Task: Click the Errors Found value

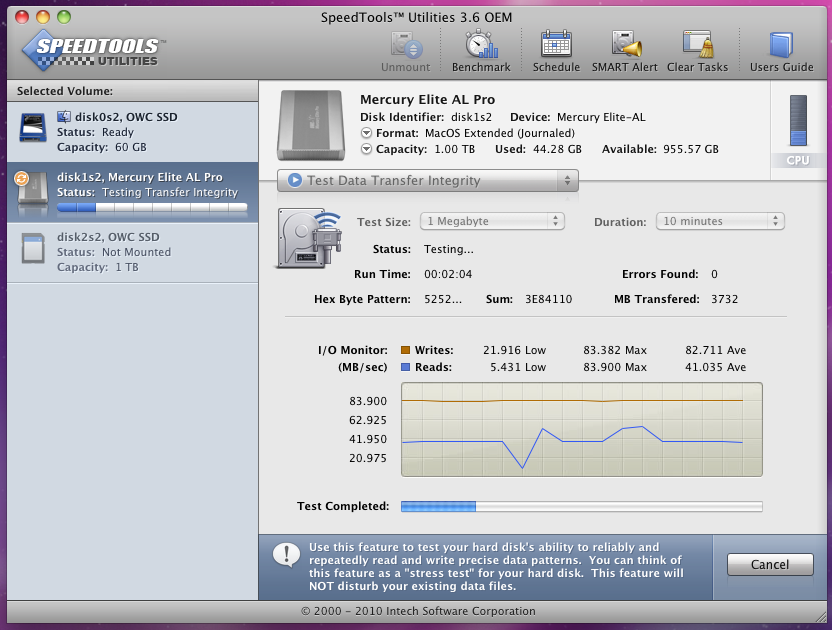Action: (x=714, y=274)
